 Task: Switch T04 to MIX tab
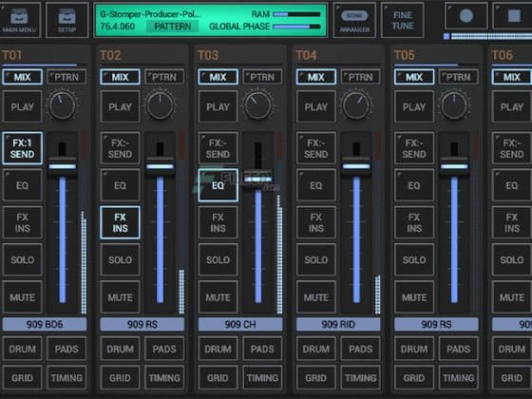[315, 77]
